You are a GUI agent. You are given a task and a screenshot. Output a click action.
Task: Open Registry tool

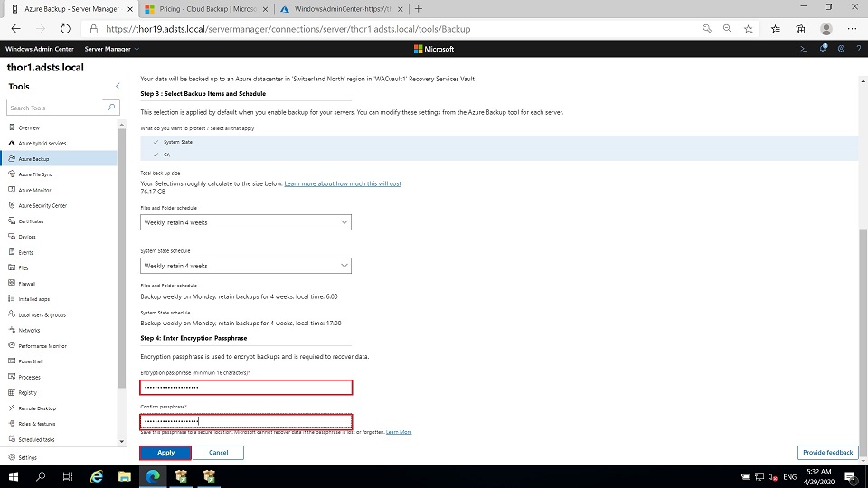pos(27,393)
